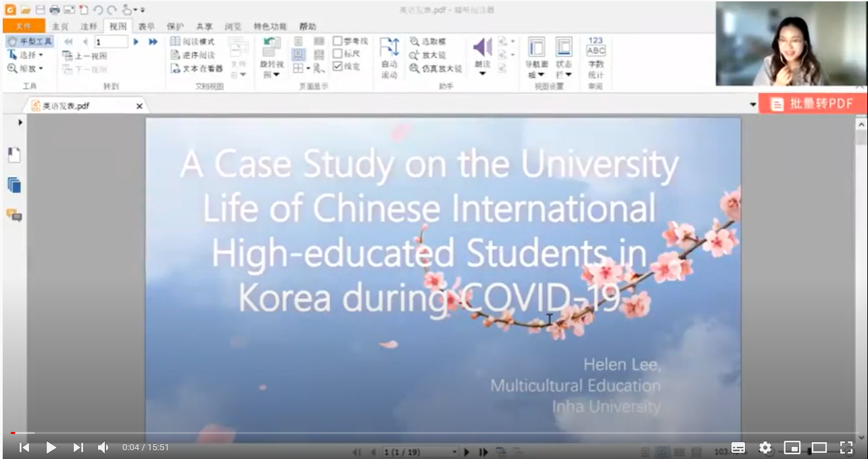The image size is (868, 459).
Task: Click Previous View (上一视图)
Action: (x=85, y=55)
